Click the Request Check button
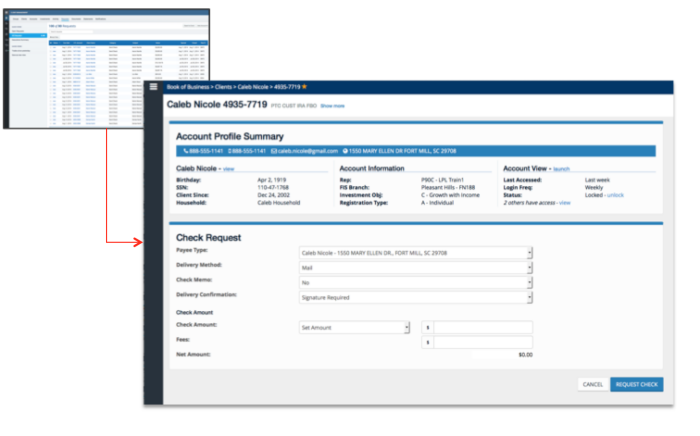 (x=637, y=384)
